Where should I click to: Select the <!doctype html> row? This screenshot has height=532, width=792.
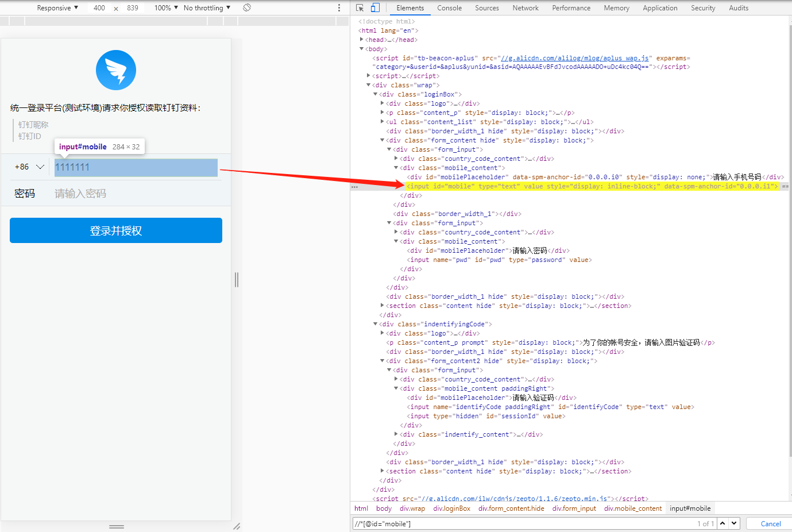point(387,21)
